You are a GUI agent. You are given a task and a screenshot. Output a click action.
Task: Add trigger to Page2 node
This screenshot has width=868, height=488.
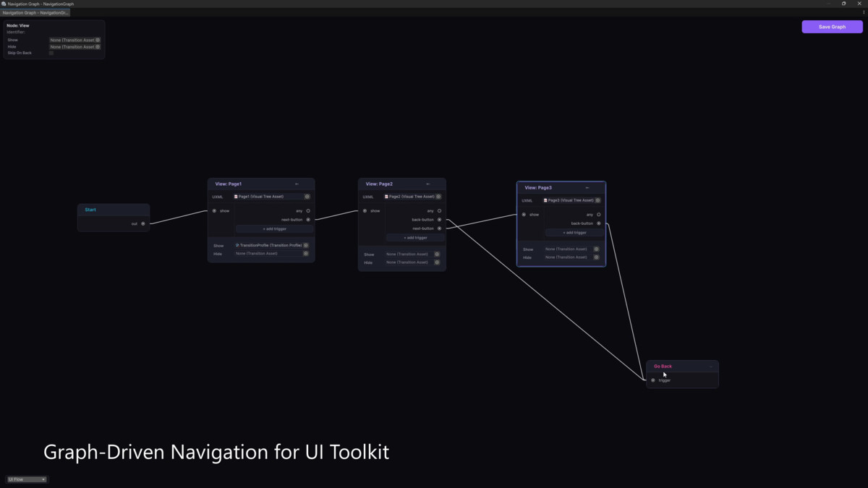(415, 237)
